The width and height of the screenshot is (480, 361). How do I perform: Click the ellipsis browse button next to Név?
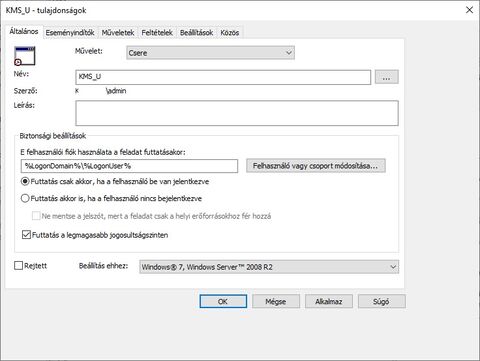pyautogui.click(x=386, y=77)
